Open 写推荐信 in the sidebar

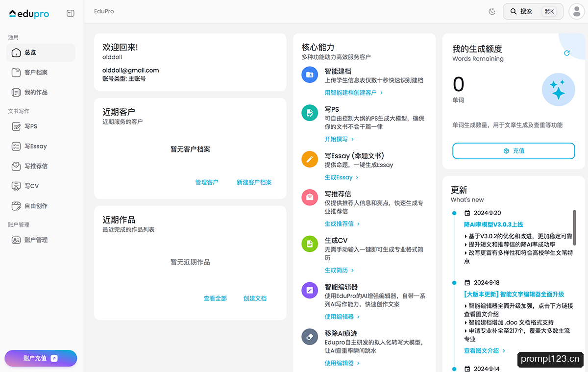coord(41,166)
